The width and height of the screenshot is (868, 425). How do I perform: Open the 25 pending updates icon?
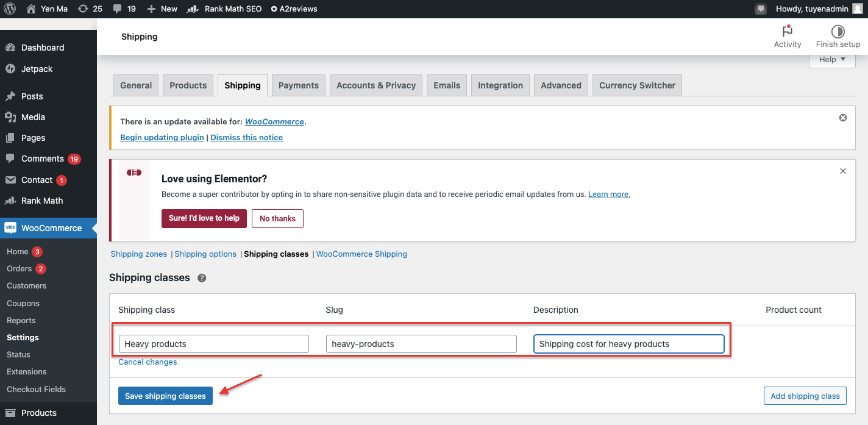(x=90, y=9)
